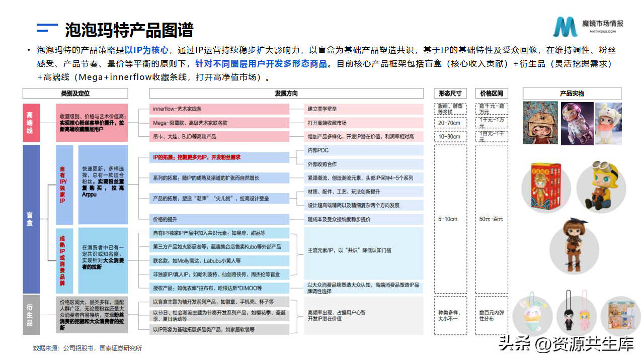Click the 20~70cm size value
The height and width of the screenshot is (362, 644).
pos(450,123)
